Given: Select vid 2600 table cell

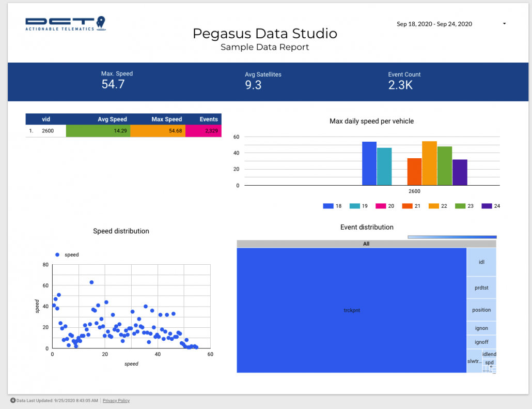Looking at the screenshot, I should click(48, 131).
